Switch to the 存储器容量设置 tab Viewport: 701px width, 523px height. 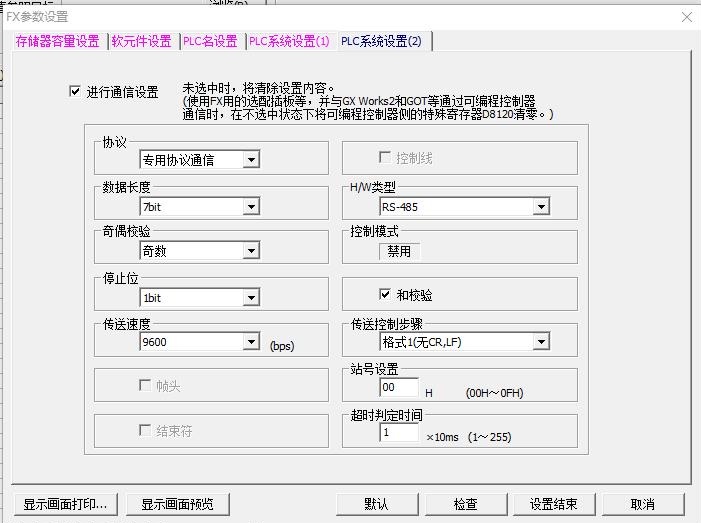(57, 41)
